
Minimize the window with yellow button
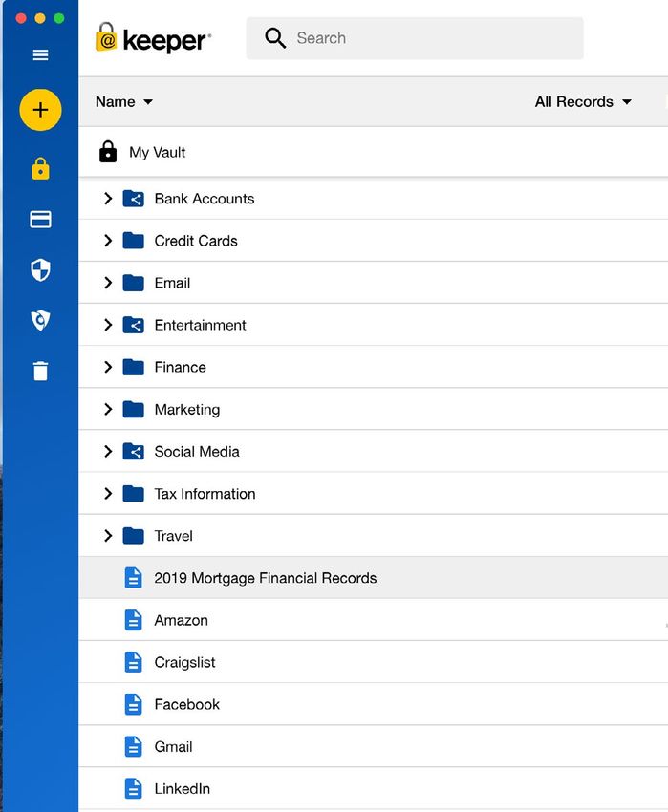pyautogui.click(x=40, y=19)
